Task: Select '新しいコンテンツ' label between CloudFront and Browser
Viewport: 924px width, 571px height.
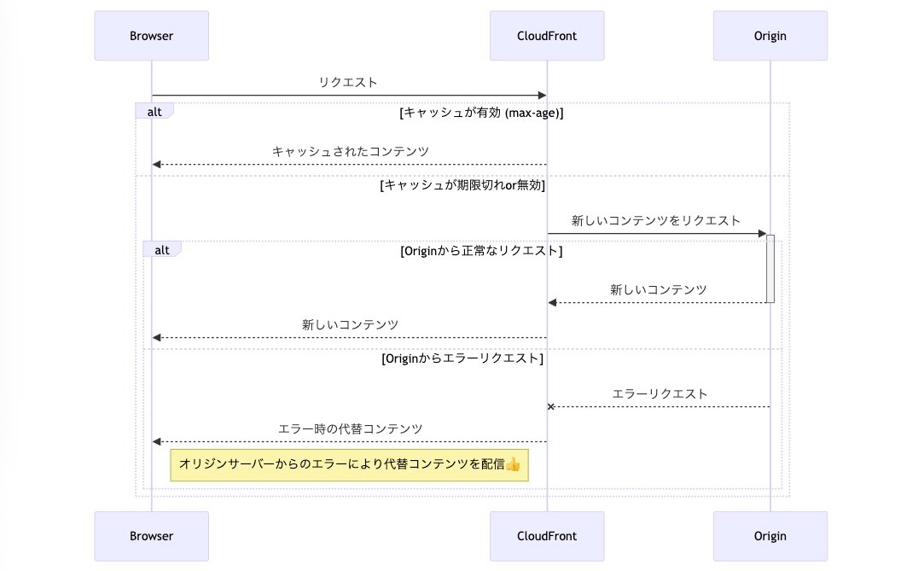Action: pyautogui.click(x=350, y=324)
